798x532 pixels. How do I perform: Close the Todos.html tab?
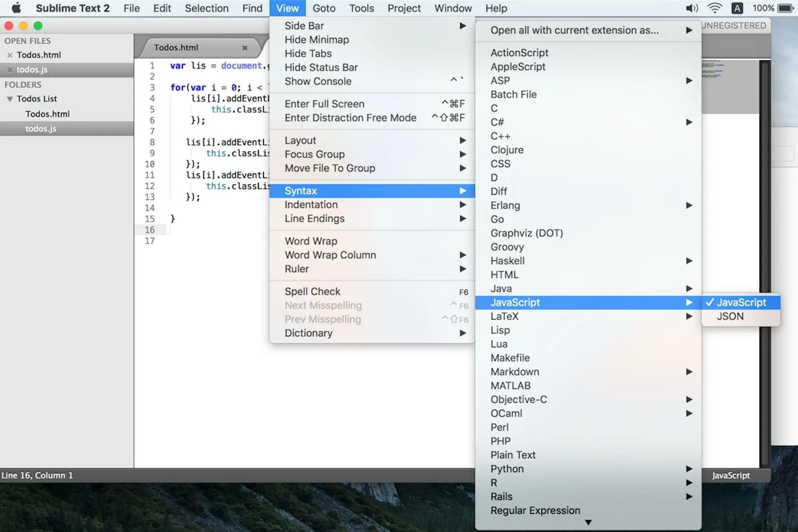click(x=245, y=47)
